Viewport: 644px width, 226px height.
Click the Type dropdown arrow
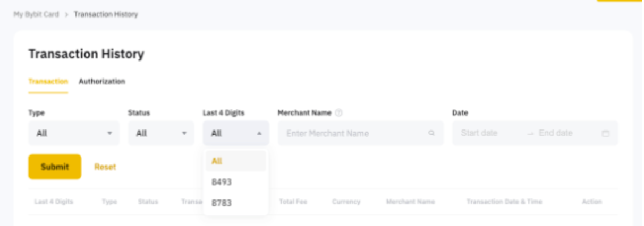pos(110,134)
